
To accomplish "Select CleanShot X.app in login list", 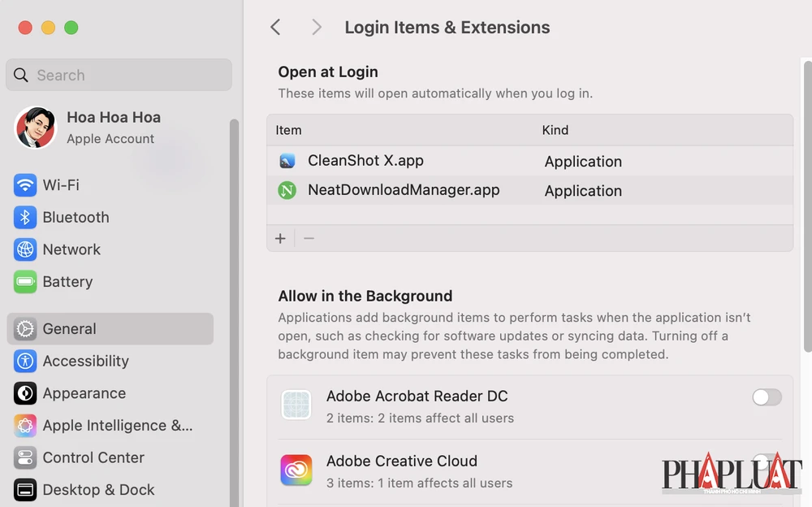I will coord(365,161).
